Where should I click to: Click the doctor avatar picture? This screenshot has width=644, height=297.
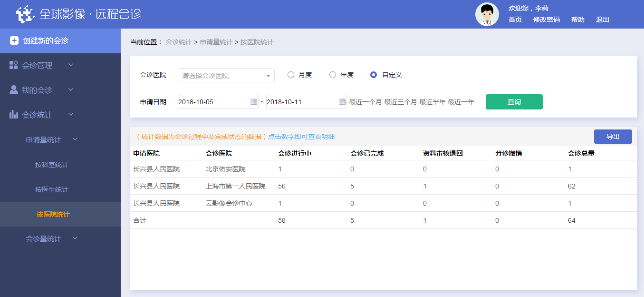coord(487,14)
